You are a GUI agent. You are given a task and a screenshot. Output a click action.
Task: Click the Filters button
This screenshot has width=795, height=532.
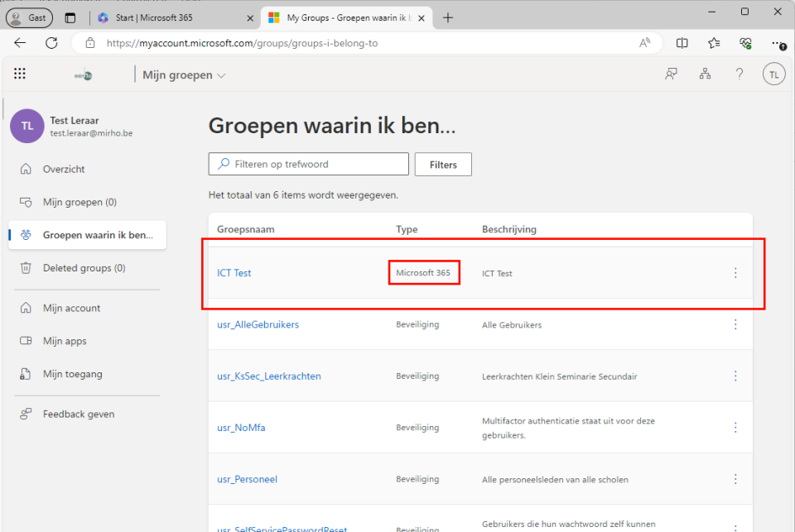443,165
